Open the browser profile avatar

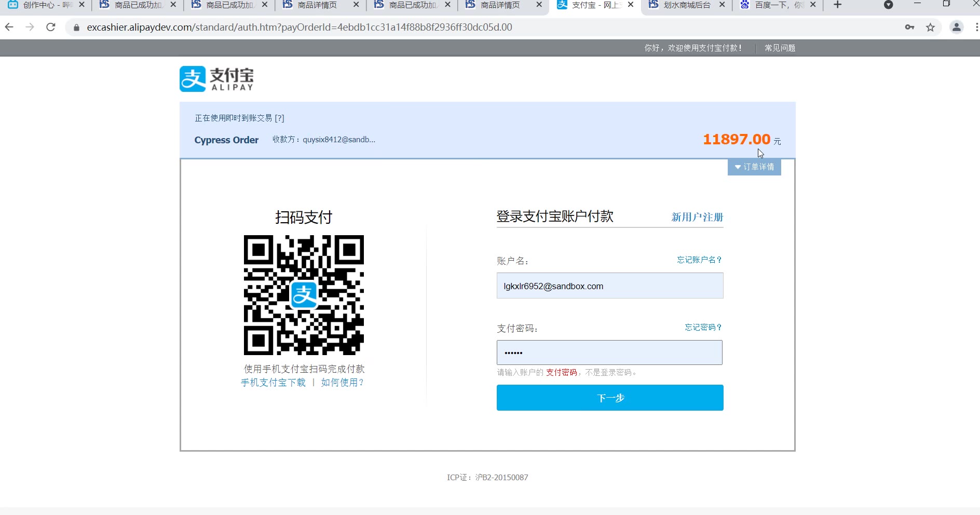(x=957, y=27)
